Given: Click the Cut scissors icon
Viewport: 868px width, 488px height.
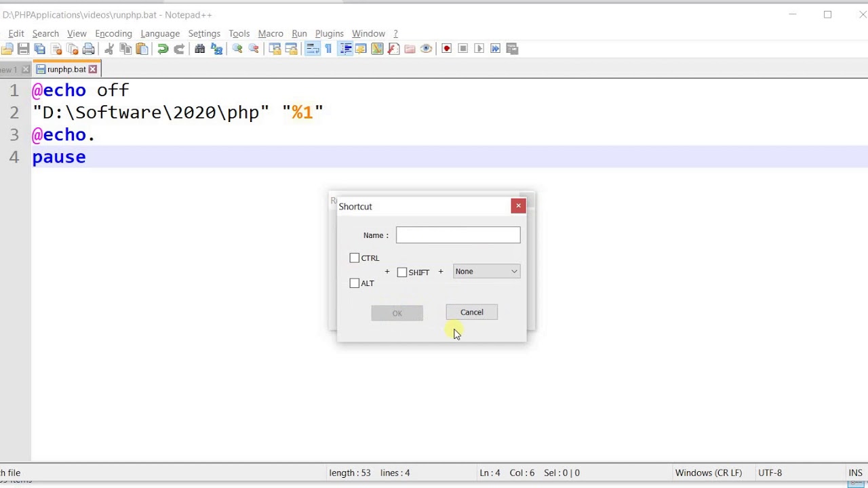Looking at the screenshot, I should (109, 49).
